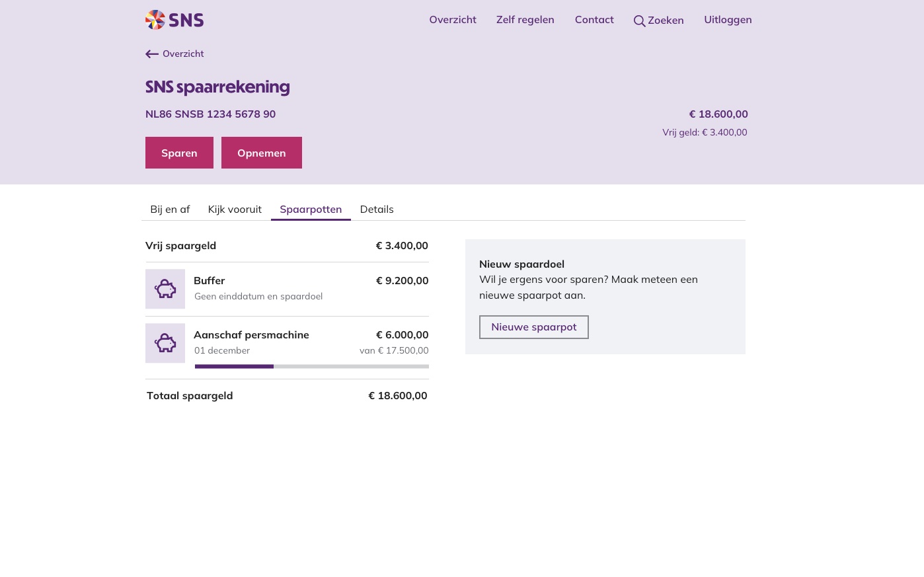Click the Vrij spaargeld label
The width and height of the screenshot is (924, 577).
coord(180,246)
